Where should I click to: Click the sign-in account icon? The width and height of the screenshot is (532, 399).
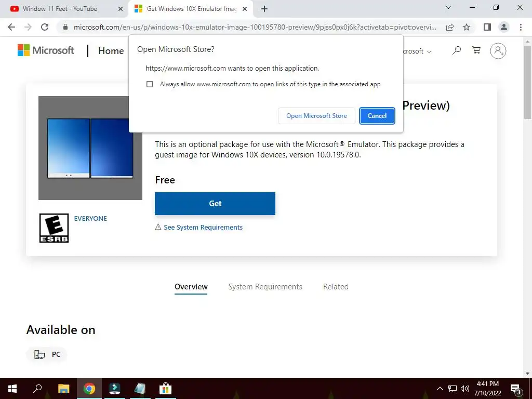(x=498, y=51)
